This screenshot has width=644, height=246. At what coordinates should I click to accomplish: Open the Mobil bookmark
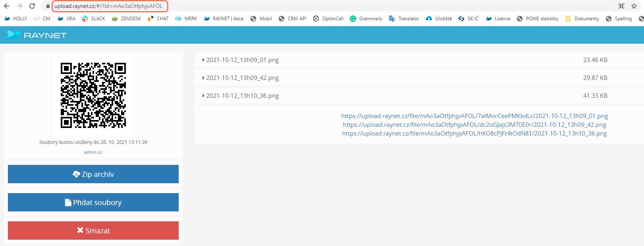click(x=261, y=19)
